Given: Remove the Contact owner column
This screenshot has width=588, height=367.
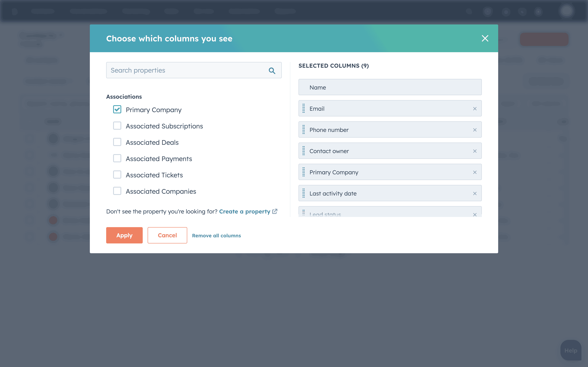Looking at the screenshot, I should (x=475, y=151).
